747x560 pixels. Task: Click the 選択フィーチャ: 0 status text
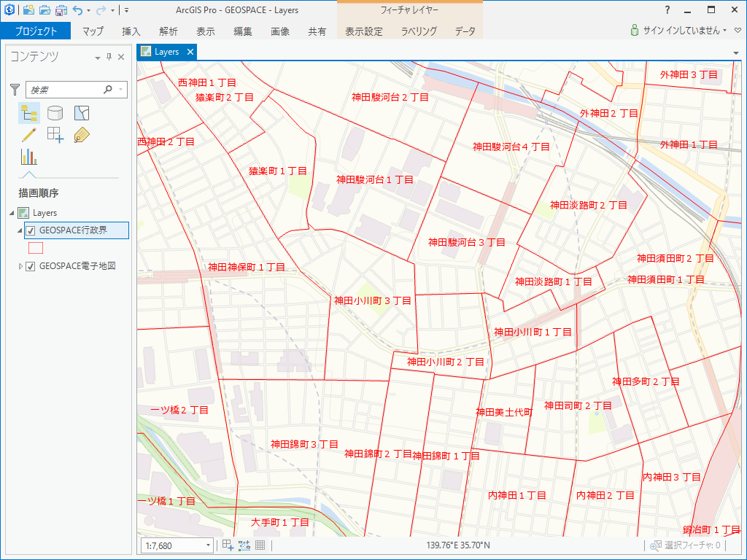(693, 545)
